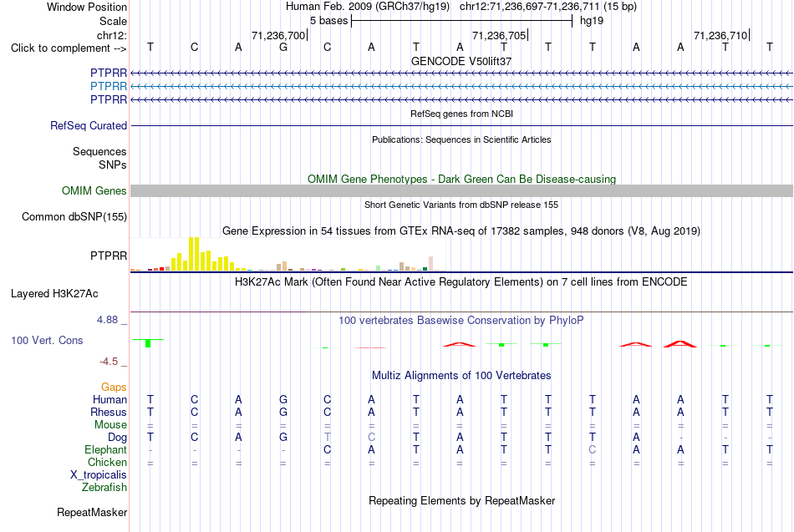The height and width of the screenshot is (532, 794).
Task: Click the 100 Vert. Cons track label
Action: (x=47, y=341)
